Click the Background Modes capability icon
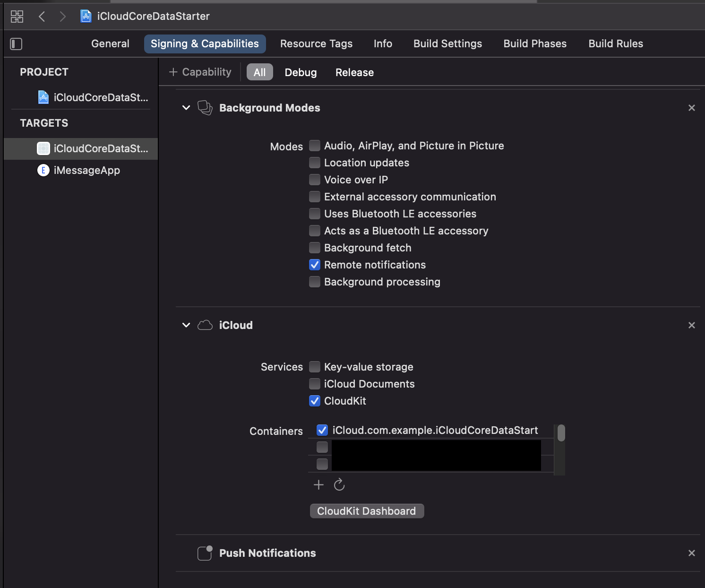The width and height of the screenshot is (705, 588). (x=205, y=108)
